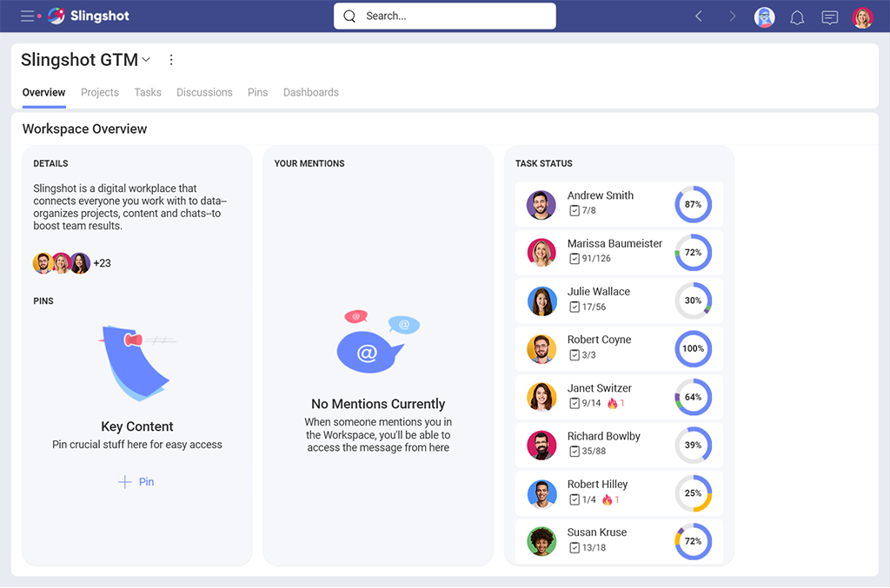Open the third member avatar in Details
Image resolution: width=890 pixels, height=588 pixels.
tap(79, 263)
